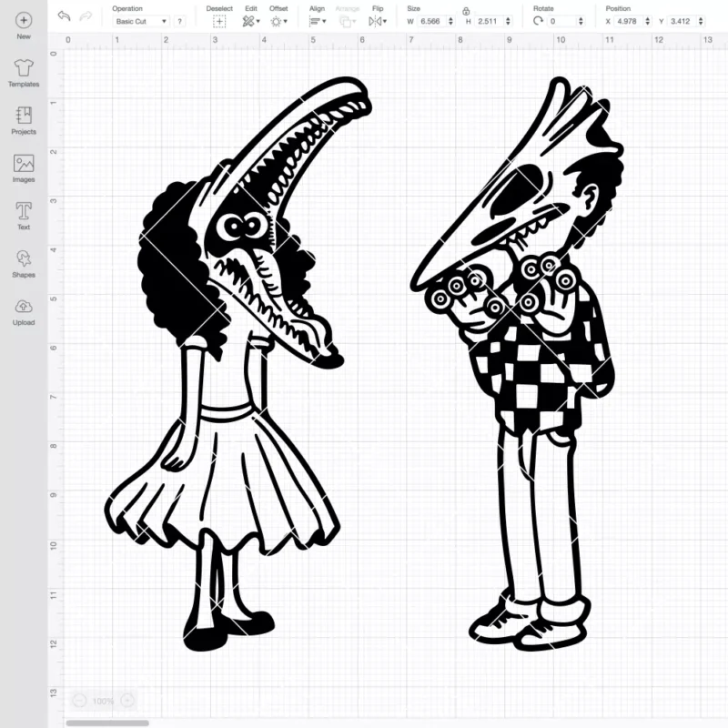Open the Images library
Image resolution: width=728 pixels, height=728 pixels.
tap(24, 169)
